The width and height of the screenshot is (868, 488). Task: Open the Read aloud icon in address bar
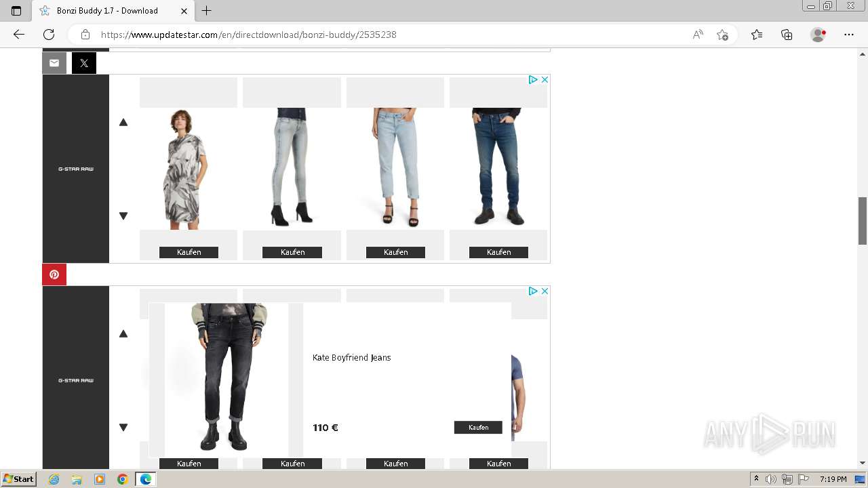point(698,35)
